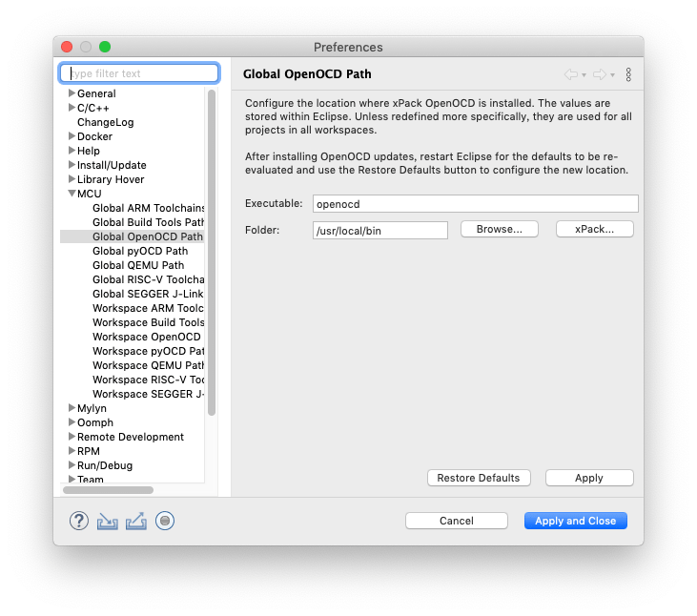The image size is (697, 616).
Task: Click the tree horizontal scrollbar
Action: pyautogui.click(x=108, y=490)
